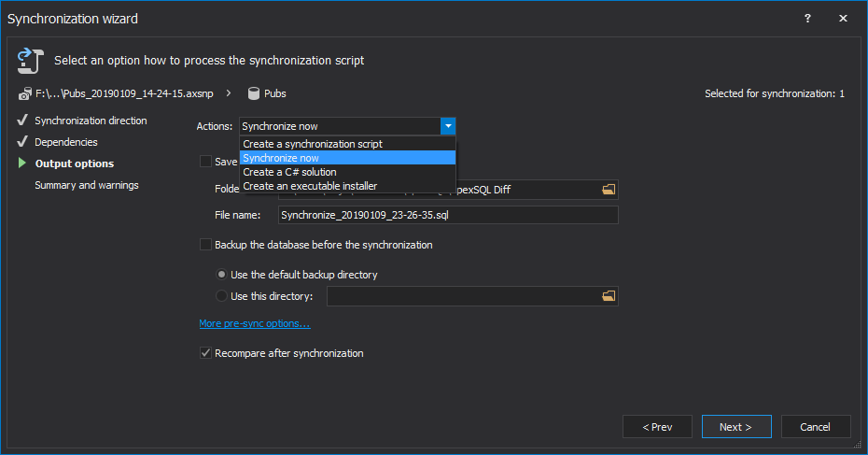Go to Dependencies wizard step
Image resolution: width=868 pixels, height=455 pixels.
[66, 142]
